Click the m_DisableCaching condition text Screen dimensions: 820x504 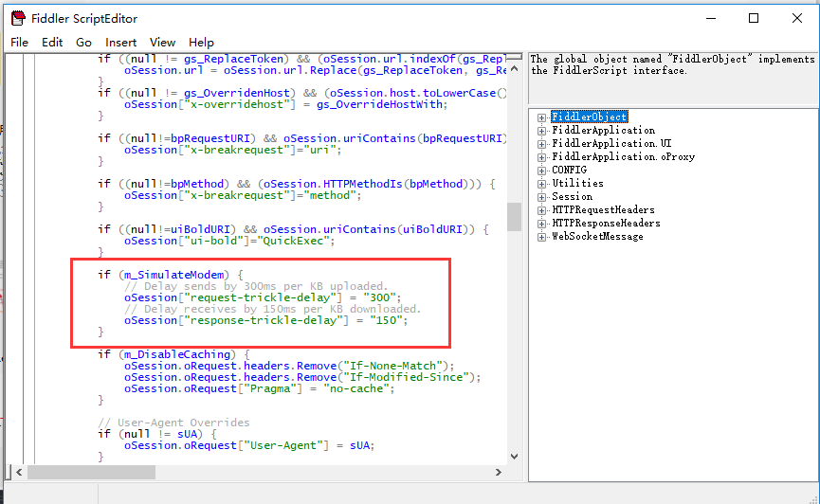point(177,354)
